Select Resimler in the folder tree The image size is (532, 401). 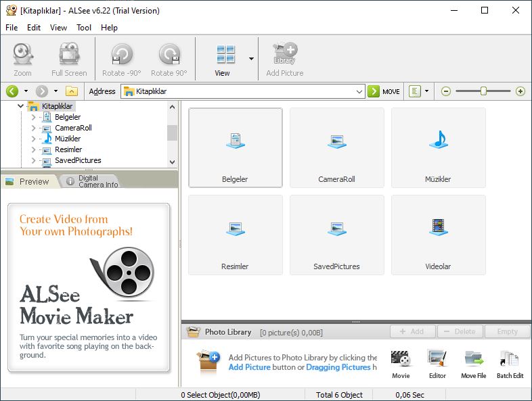pyautogui.click(x=68, y=149)
